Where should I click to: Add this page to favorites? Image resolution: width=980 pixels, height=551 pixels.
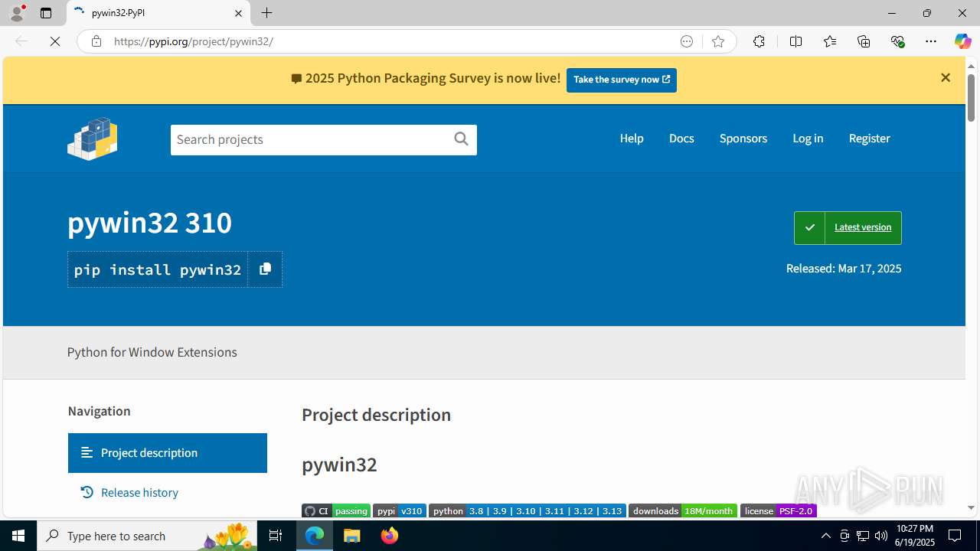pos(718,41)
